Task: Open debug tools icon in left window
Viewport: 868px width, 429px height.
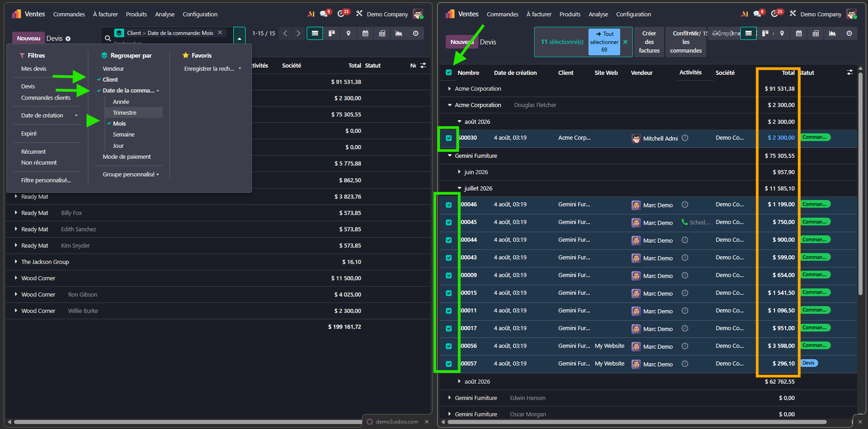Action: 359,14
